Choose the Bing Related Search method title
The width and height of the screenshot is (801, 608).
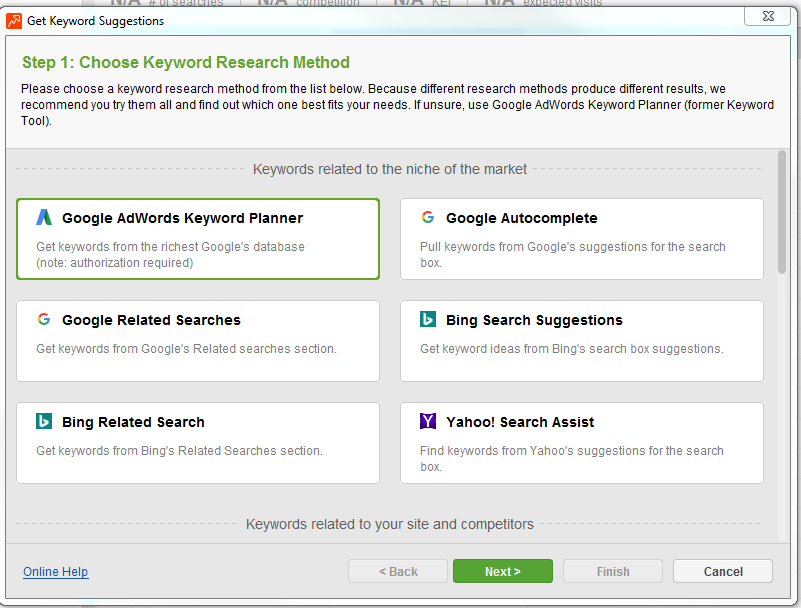coord(133,422)
